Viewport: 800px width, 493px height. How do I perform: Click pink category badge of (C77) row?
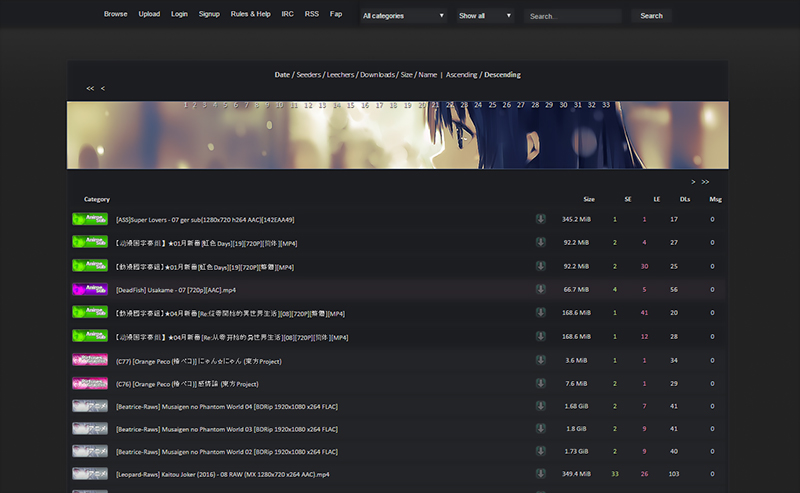(90, 360)
